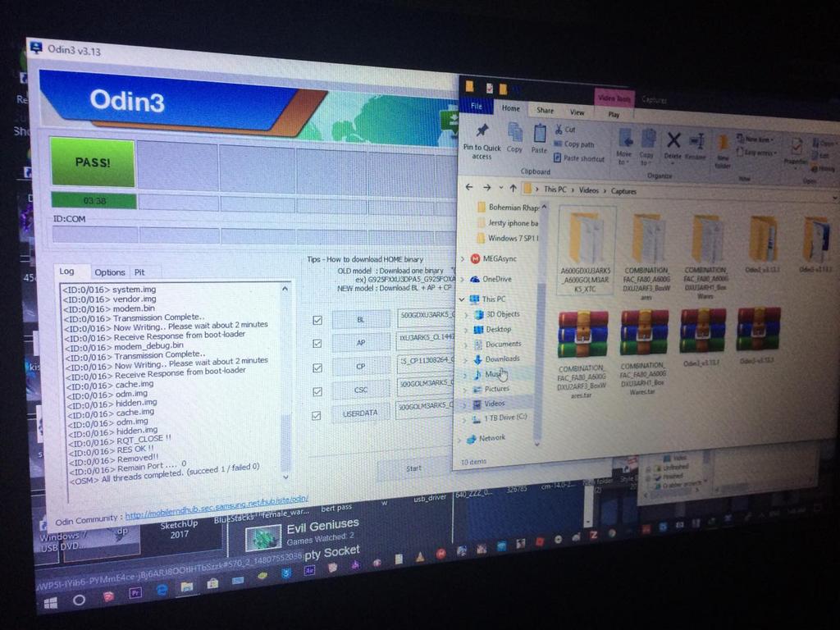840x630 pixels.
Task: Expand the OneDrive tree node
Action: pos(463,279)
